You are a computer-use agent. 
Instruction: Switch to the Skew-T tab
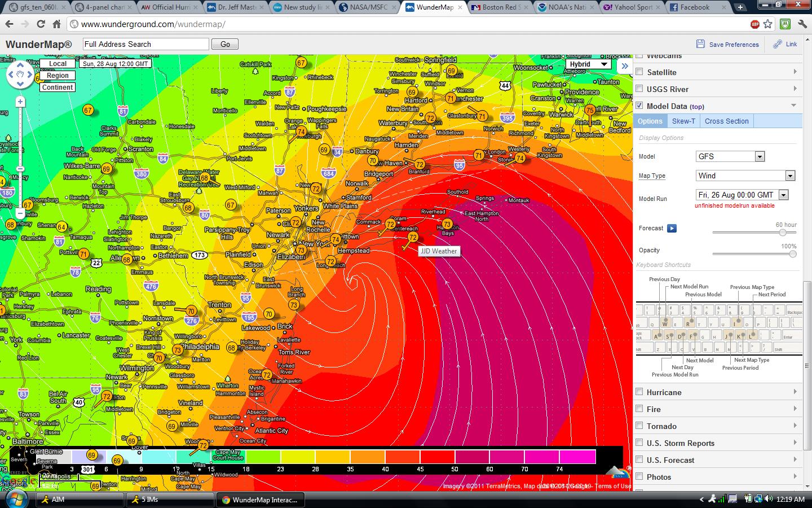click(683, 121)
